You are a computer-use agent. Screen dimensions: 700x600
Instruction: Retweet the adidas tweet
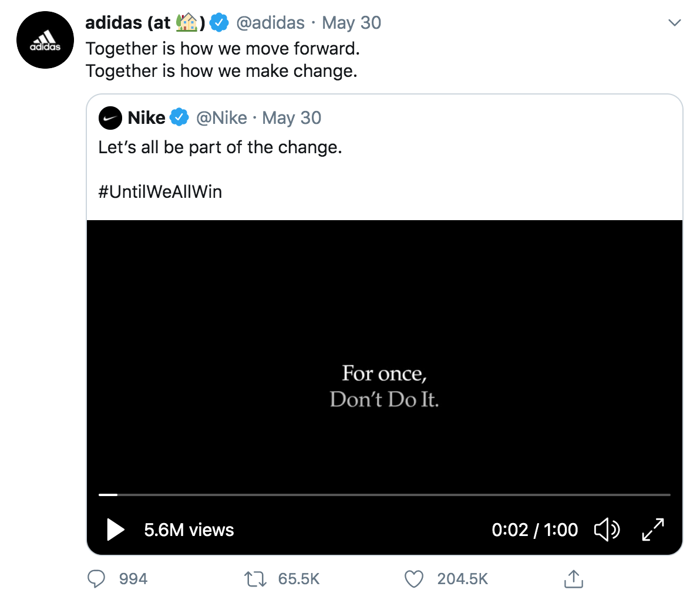click(x=255, y=579)
